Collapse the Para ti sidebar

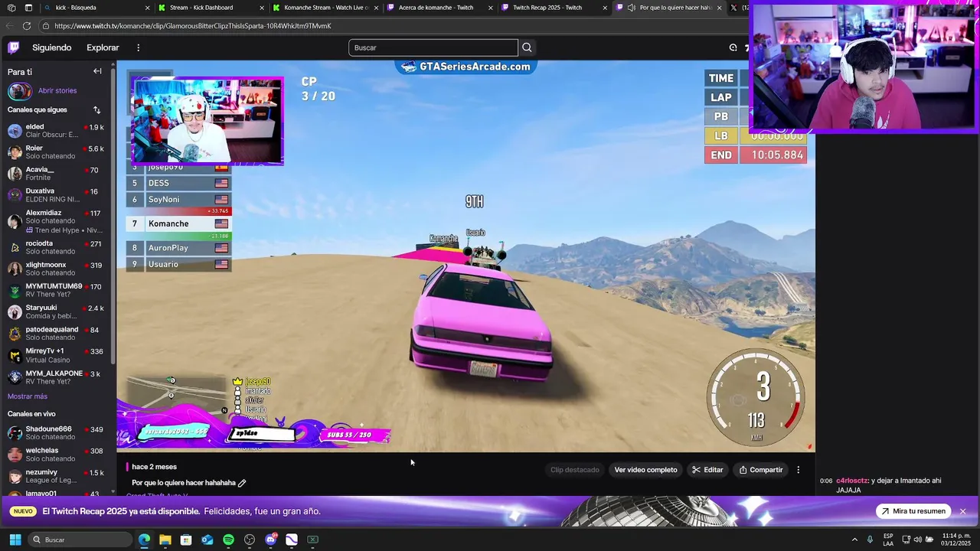97,71
